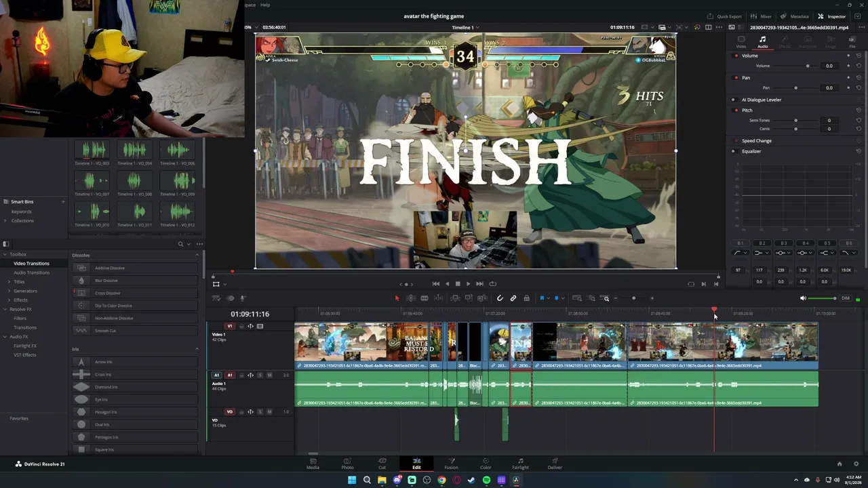Screen dimensions: 868x488
Task: Solo Audio 1 track with S button
Action: [260, 375]
